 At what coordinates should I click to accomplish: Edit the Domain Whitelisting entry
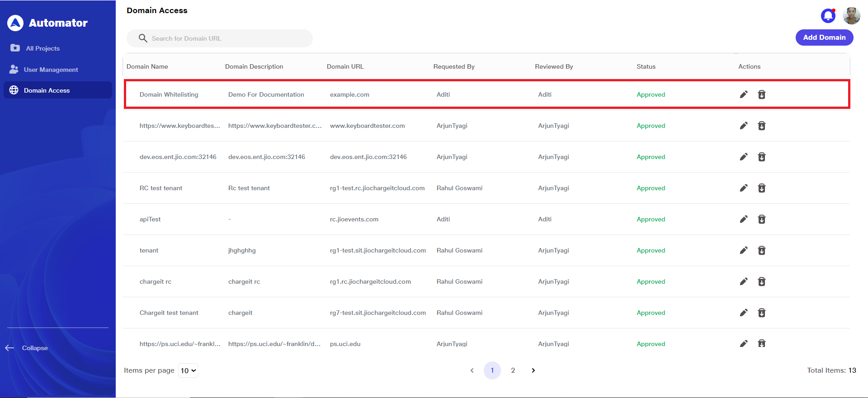pos(743,94)
